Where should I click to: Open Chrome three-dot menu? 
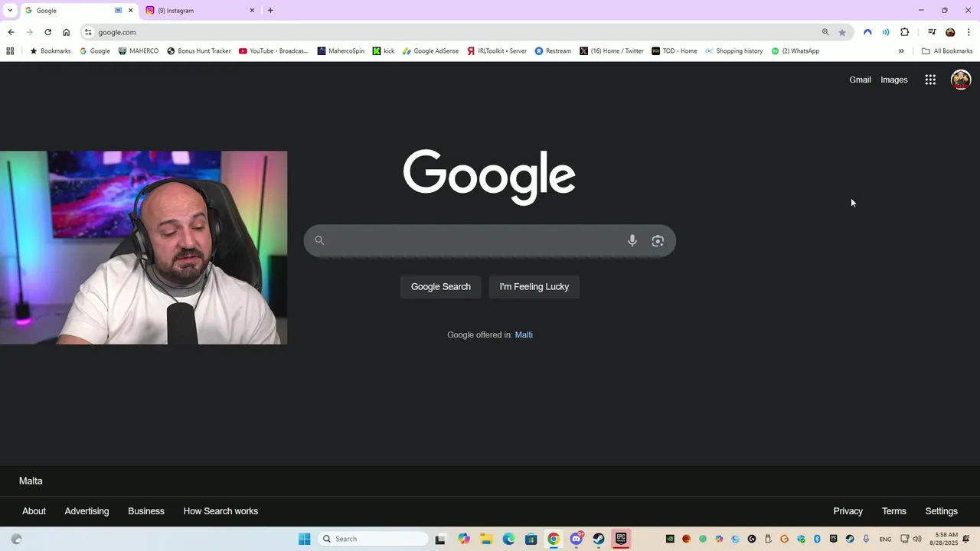pos(969,32)
